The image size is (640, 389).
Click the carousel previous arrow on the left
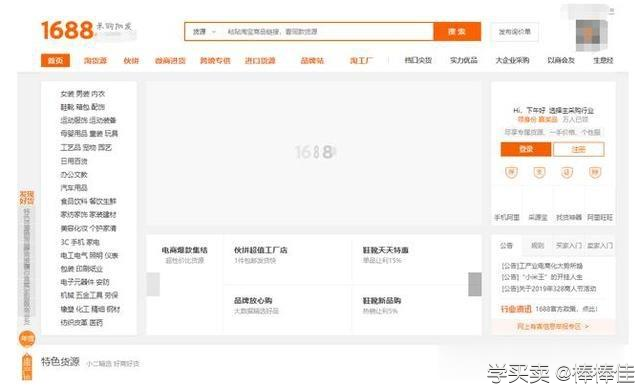pyautogui.click(x=153, y=284)
